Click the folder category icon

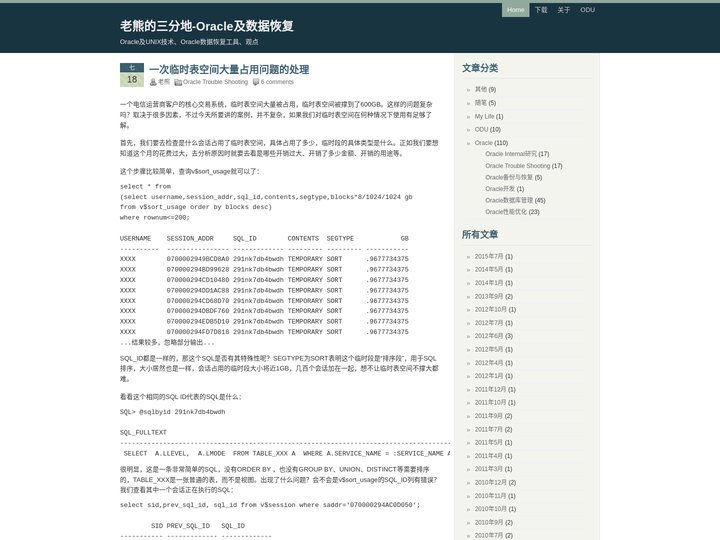click(178, 82)
